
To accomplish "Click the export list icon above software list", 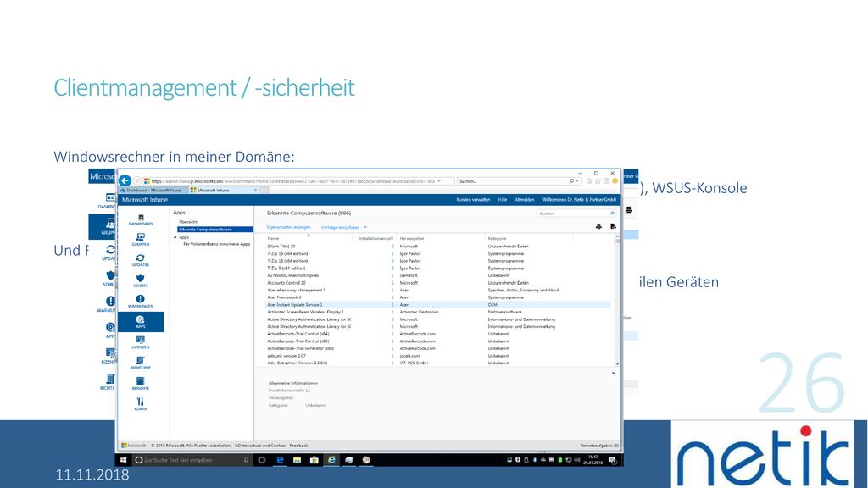I will pyautogui.click(x=613, y=226).
